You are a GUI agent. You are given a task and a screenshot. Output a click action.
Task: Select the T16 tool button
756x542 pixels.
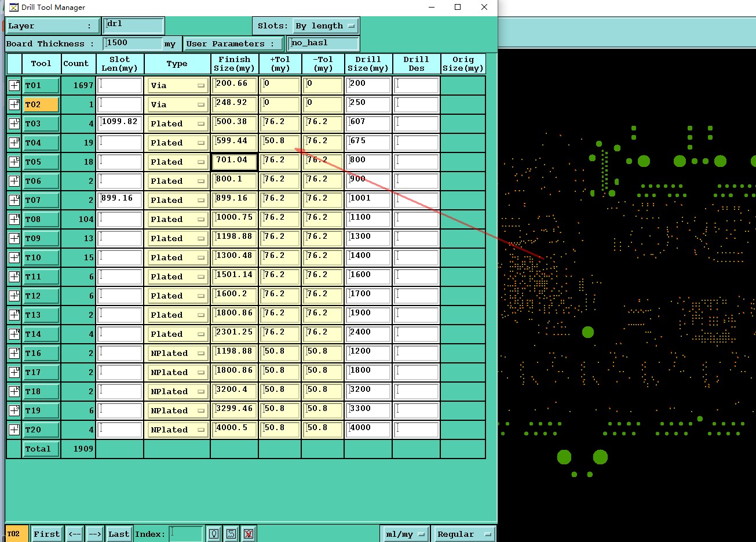(x=41, y=353)
